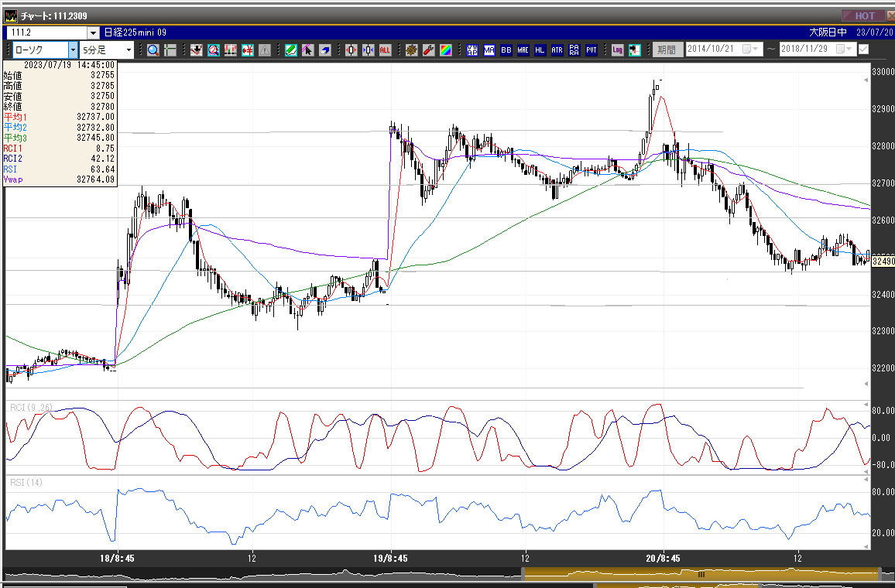Click the chart window title icon
This screenshot has width=895, height=588.
(10, 16)
